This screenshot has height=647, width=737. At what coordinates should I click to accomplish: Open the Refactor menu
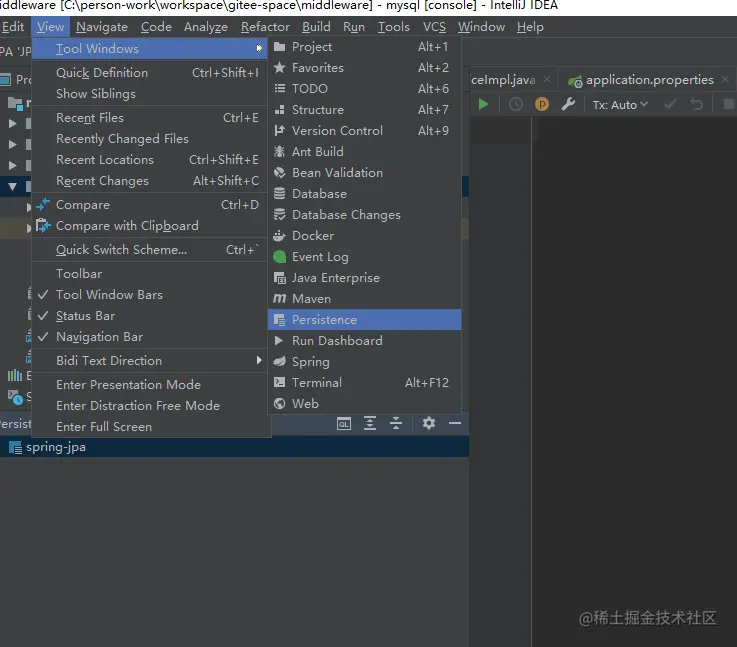click(x=265, y=27)
